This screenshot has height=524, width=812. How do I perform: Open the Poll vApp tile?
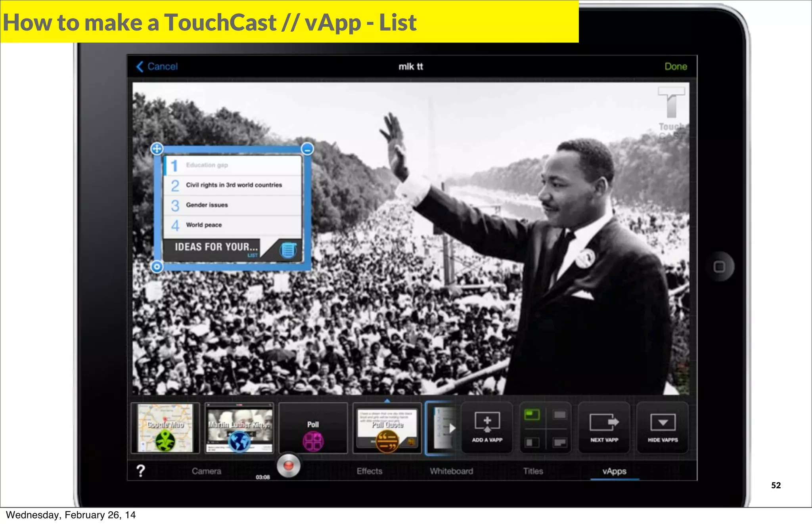313,428
